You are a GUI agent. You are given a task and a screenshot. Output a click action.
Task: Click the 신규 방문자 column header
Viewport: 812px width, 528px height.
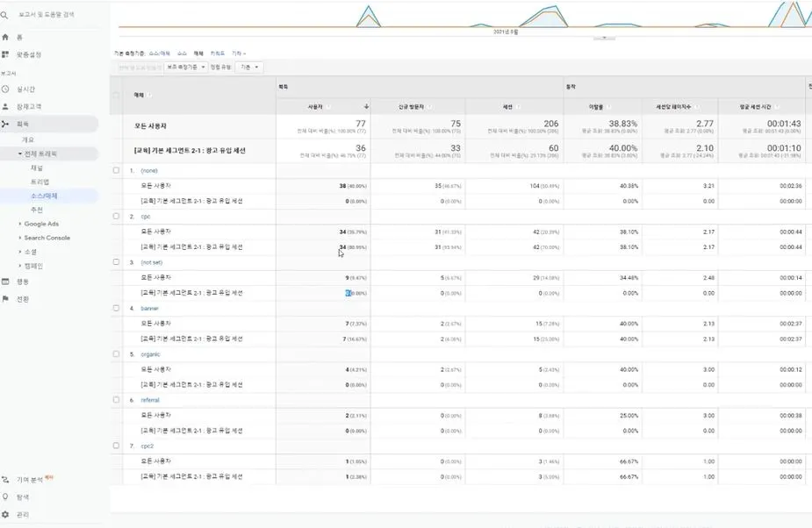411,107
